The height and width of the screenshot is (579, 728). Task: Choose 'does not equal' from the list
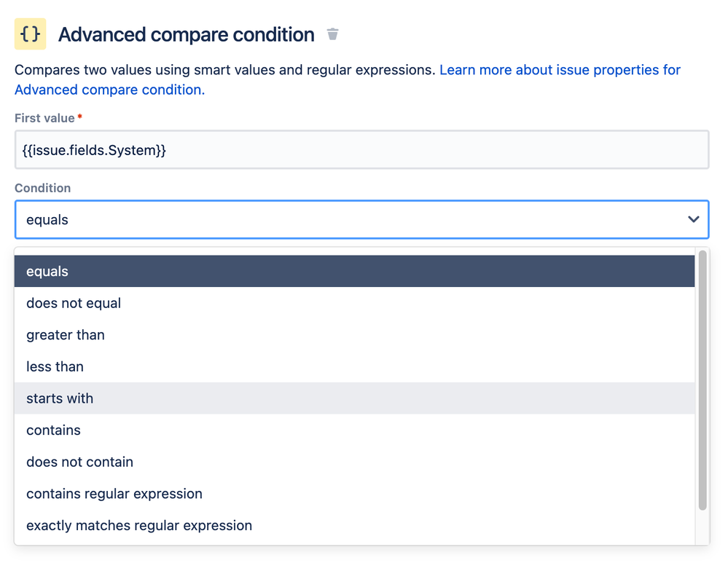point(74,303)
